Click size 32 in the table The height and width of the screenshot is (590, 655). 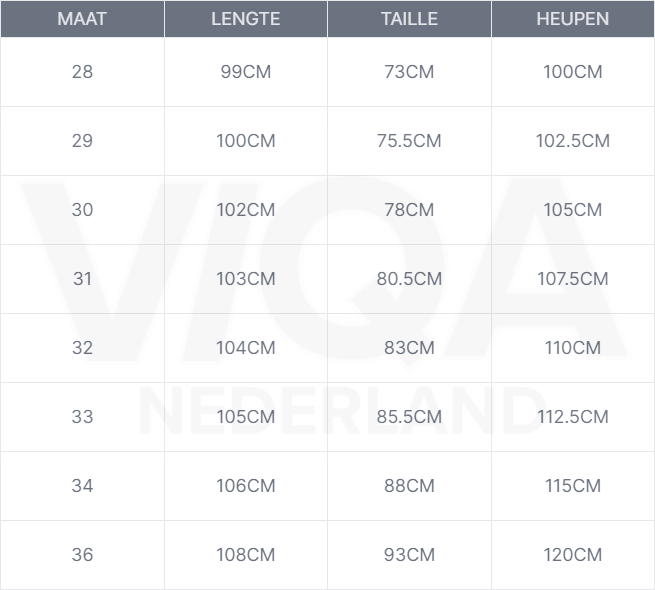click(x=82, y=348)
